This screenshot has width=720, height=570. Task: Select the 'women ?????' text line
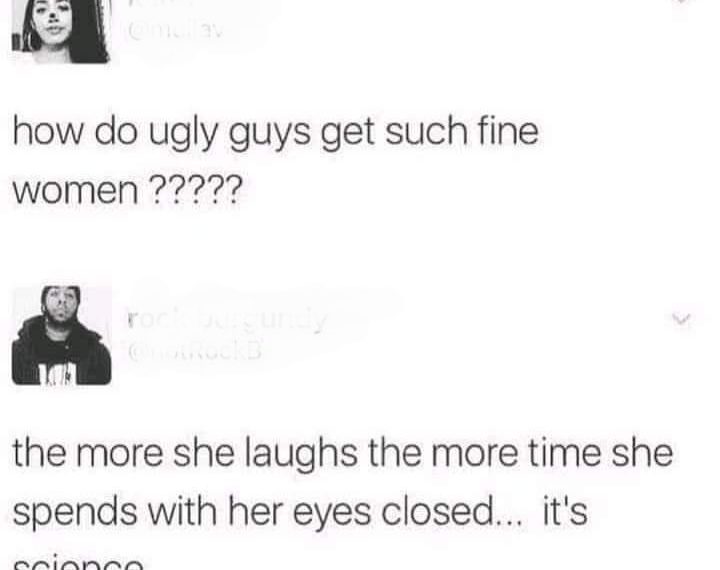[x=127, y=191]
